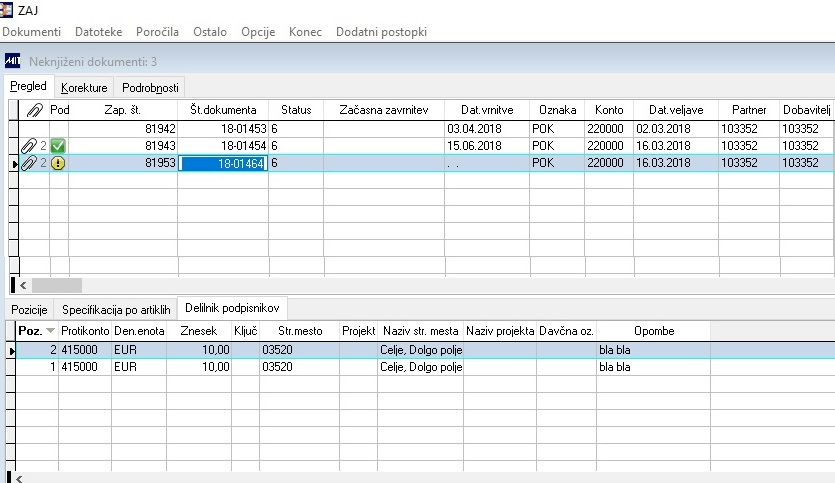This screenshot has width=835, height=483.
Task: Click left arrow of upper grid scrollbar
Action: [23, 285]
